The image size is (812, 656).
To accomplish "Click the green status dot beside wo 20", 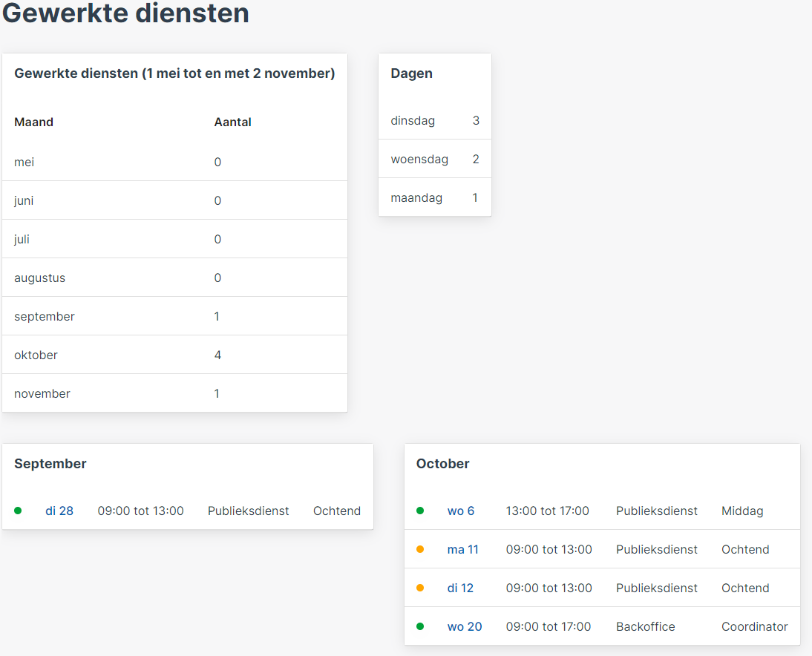I will click(420, 626).
